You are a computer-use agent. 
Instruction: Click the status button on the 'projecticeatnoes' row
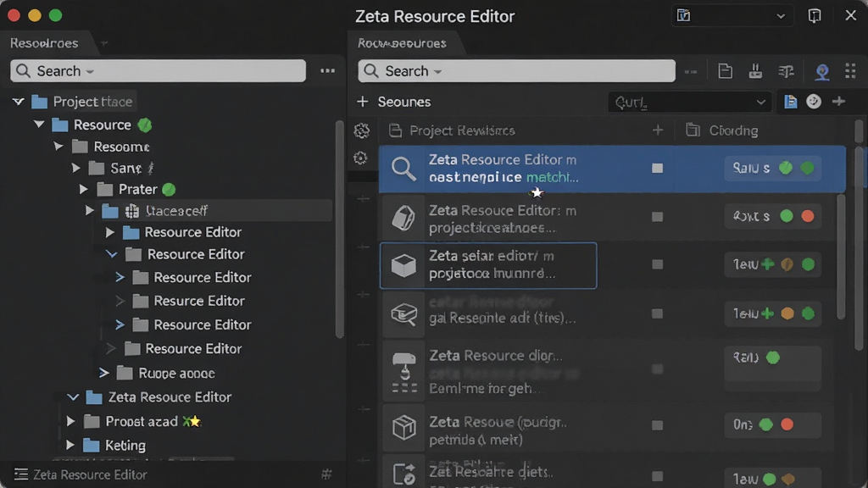772,216
